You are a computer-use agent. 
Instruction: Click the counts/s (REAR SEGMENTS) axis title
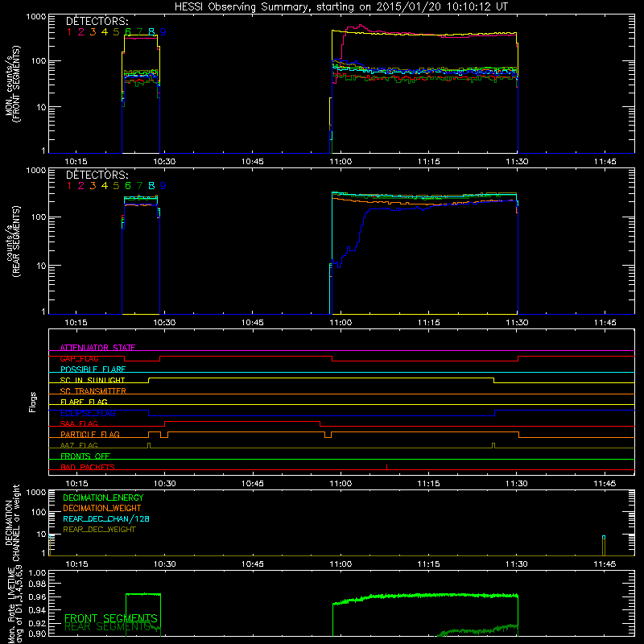click(x=12, y=242)
